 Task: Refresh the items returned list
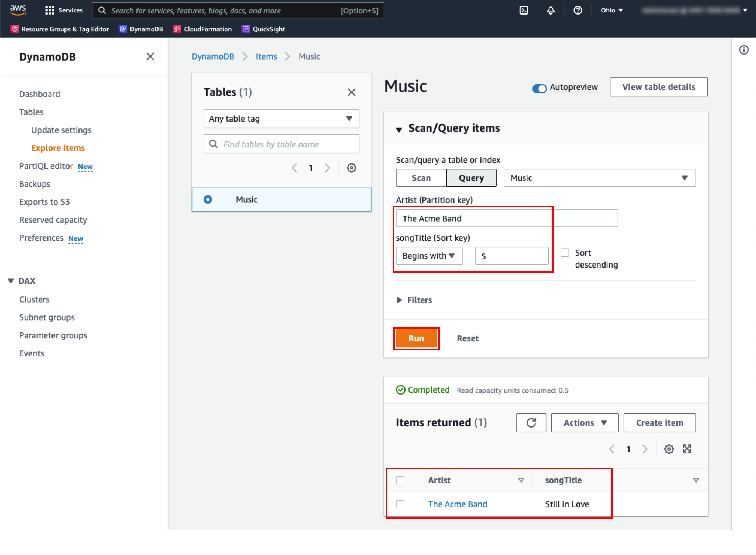click(x=531, y=423)
